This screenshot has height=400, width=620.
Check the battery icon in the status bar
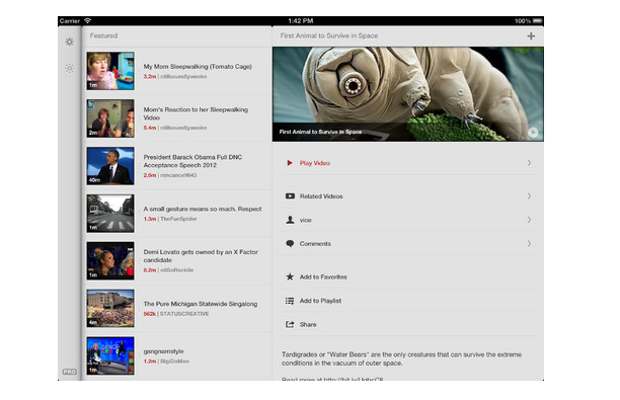tap(537, 21)
